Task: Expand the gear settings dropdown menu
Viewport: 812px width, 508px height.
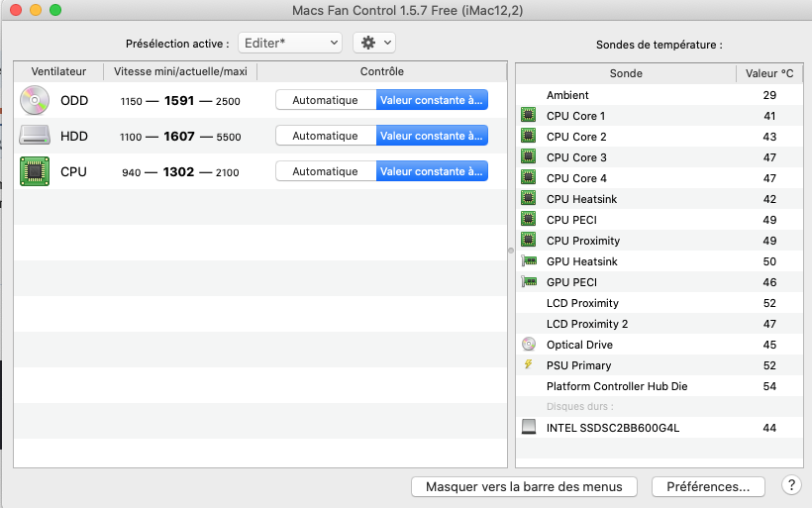Action: [x=374, y=43]
